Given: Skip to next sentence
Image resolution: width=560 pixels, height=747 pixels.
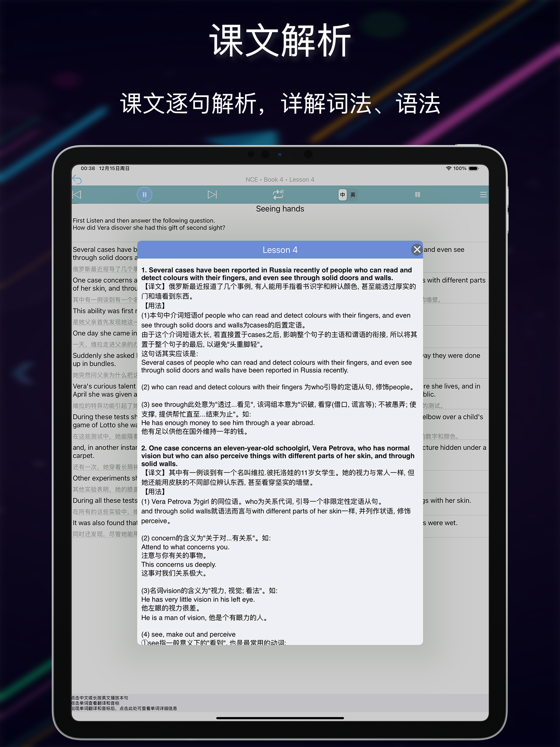Looking at the screenshot, I should (x=212, y=194).
